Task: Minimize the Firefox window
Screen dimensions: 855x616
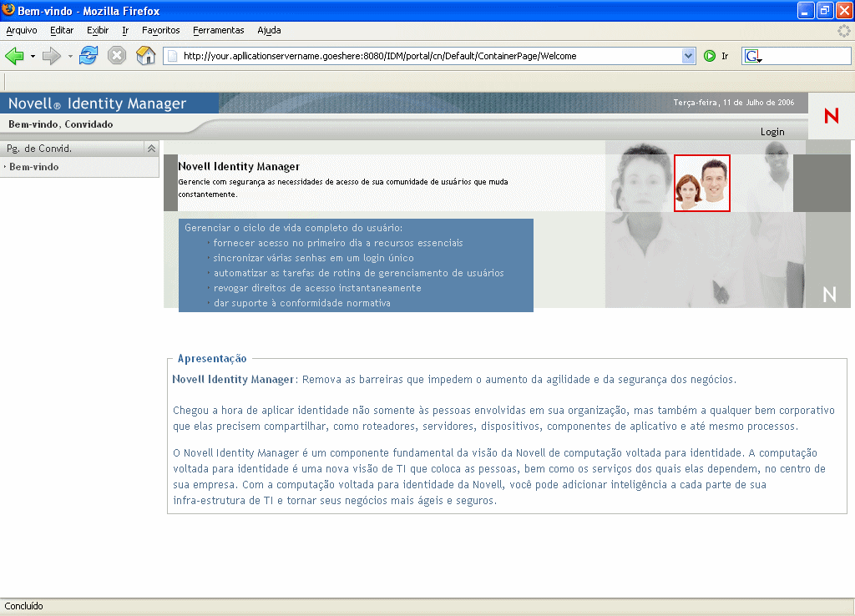Action: pos(806,10)
